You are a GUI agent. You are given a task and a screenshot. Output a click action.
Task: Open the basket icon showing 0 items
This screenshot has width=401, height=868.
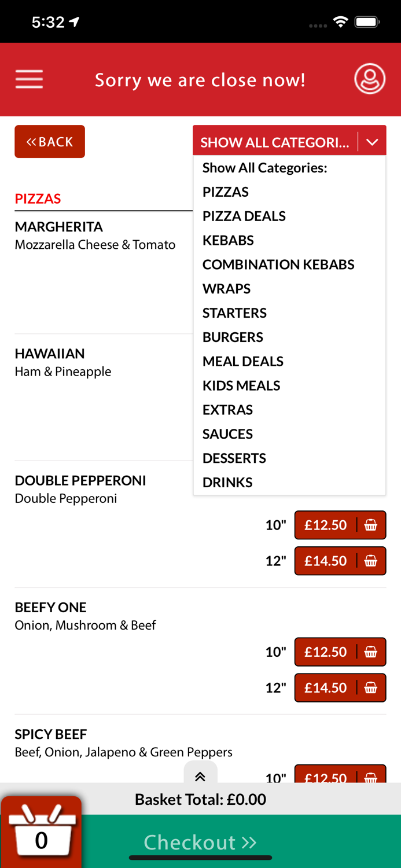click(41, 832)
